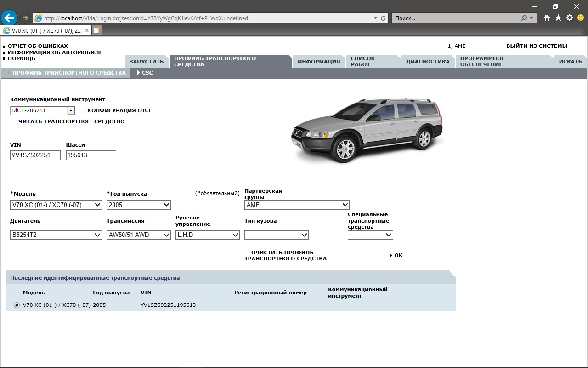Viewport: 588px width, 368px height.
Task: Open the ПОМОЩЬ help link
Action: pyautogui.click(x=22, y=58)
